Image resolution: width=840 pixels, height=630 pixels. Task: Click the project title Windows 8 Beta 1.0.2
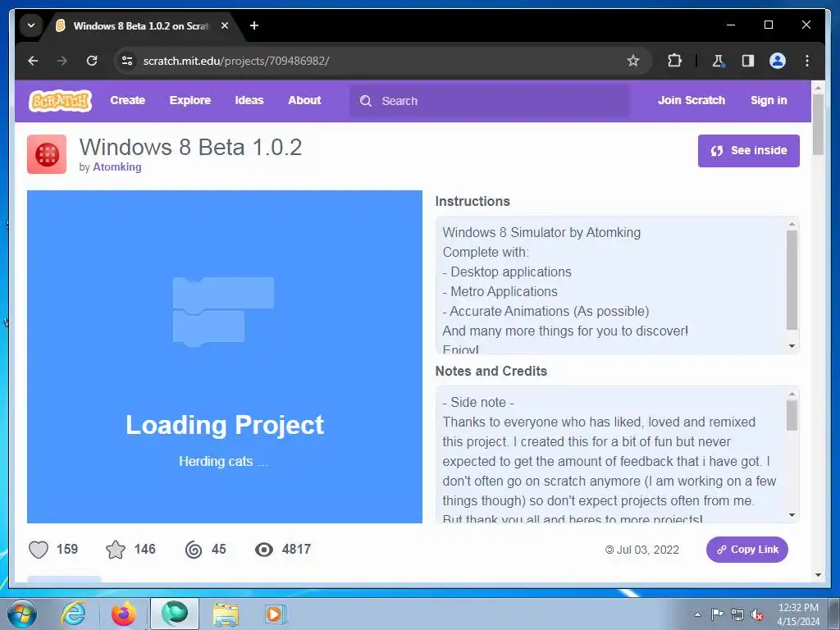(x=190, y=148)
